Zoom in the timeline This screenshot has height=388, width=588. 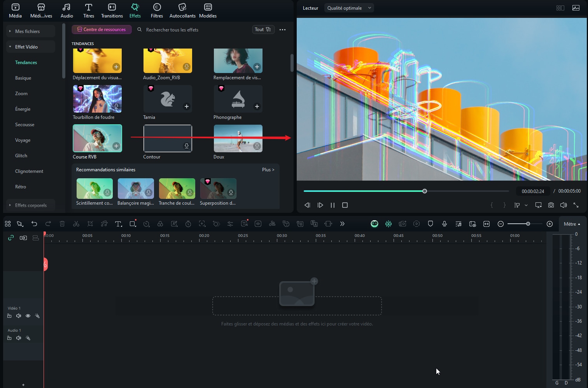coord(549,224)
